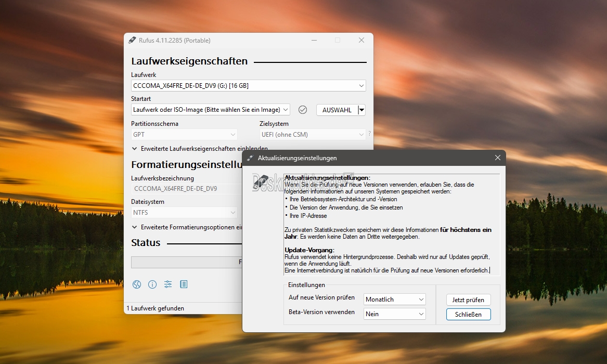Click the AUSWAHL button
Screen dimensions: 607x364
[x=337, y=110]
